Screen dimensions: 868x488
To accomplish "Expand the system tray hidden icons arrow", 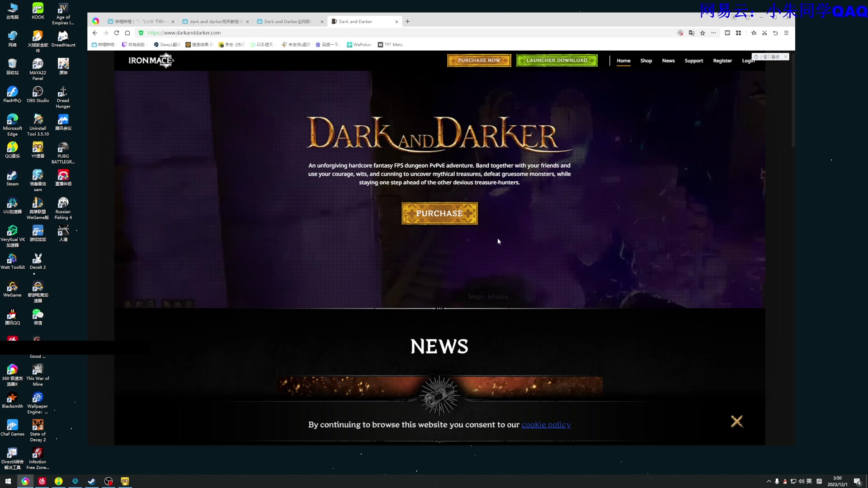I will click(x=769, y=481).
